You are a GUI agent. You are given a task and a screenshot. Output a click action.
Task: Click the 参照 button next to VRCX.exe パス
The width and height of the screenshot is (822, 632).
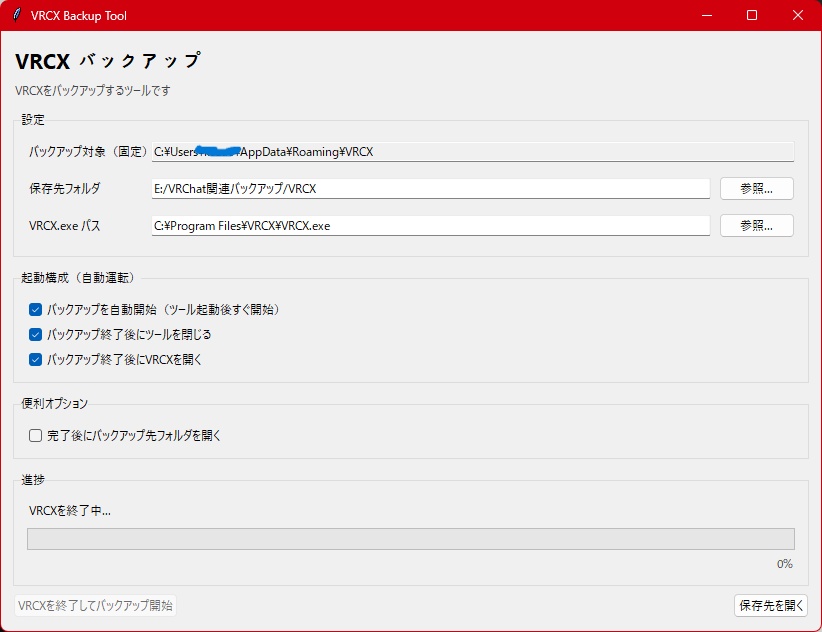coord(756,225)
